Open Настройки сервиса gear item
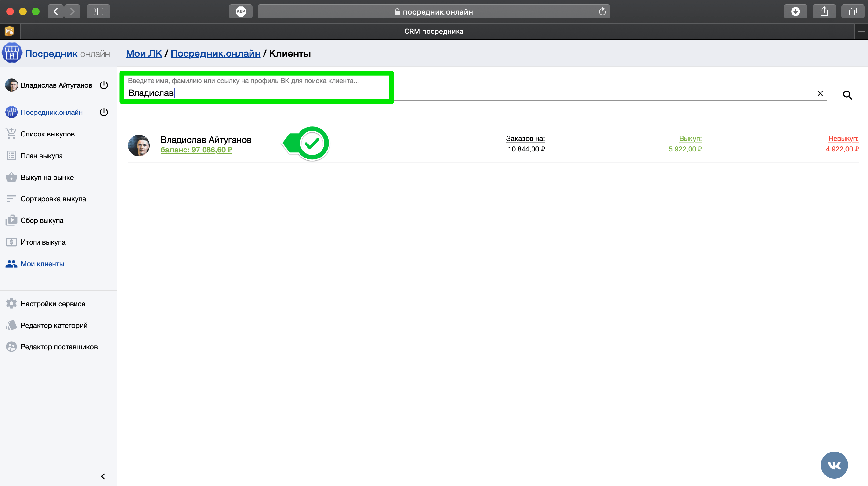This screenshot has width=868, height=486. [53, 304]
